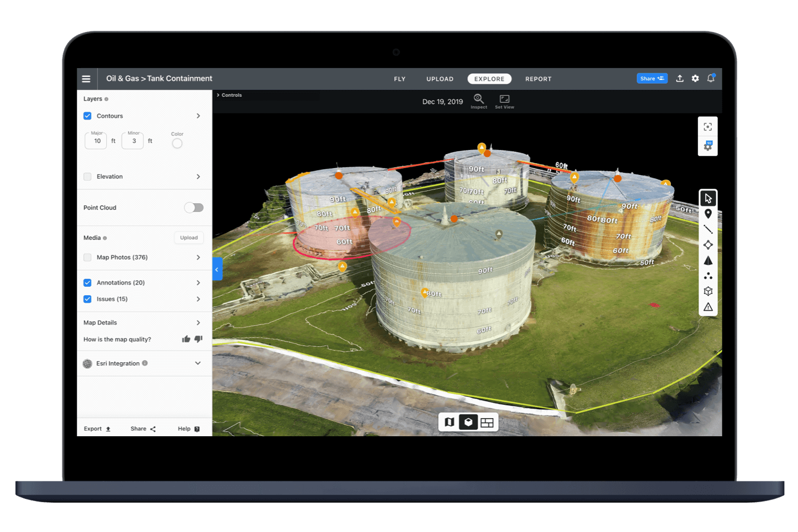Select the Location annotation tool
Screen dimensions: 798x532
click(x=708, y=213)
